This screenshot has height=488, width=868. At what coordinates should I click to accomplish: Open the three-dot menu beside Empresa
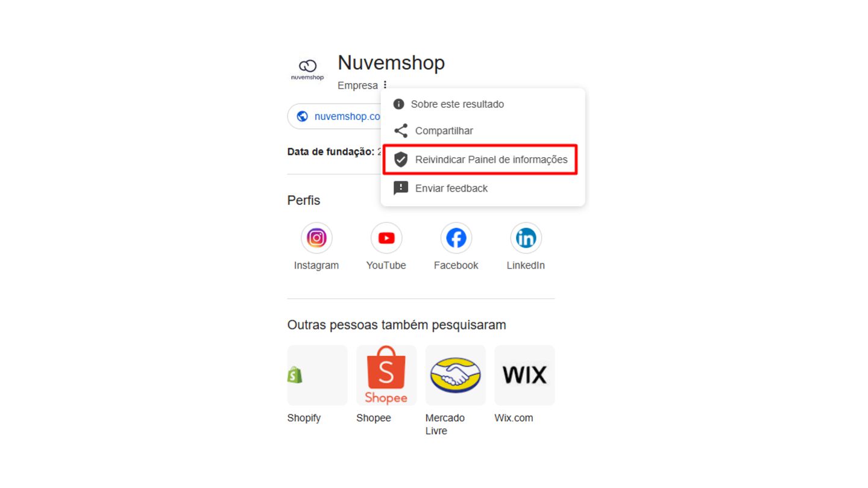click(385, 86)
